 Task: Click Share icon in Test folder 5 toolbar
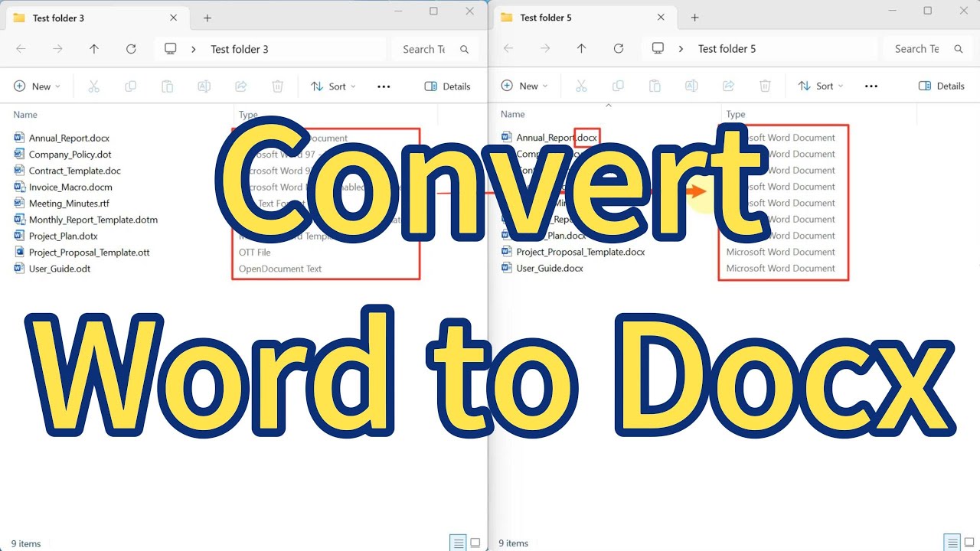pyautogui.click(x=728, y=86)
